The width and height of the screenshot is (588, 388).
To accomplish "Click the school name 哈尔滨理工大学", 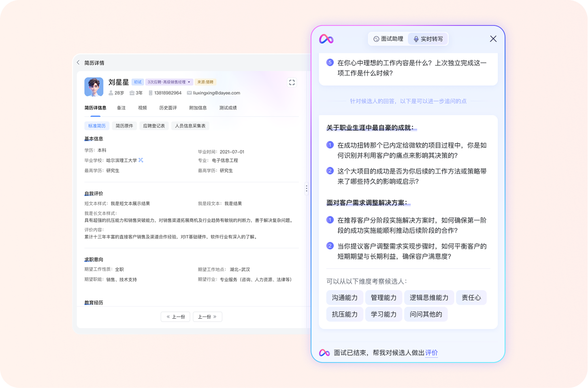I will 121,161.
